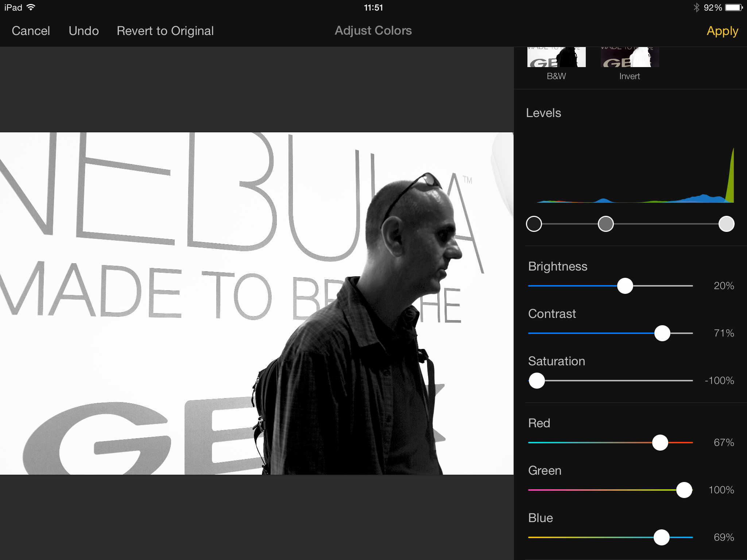Click the -100% saturation value
747x560 pixels.
(719, 381)
